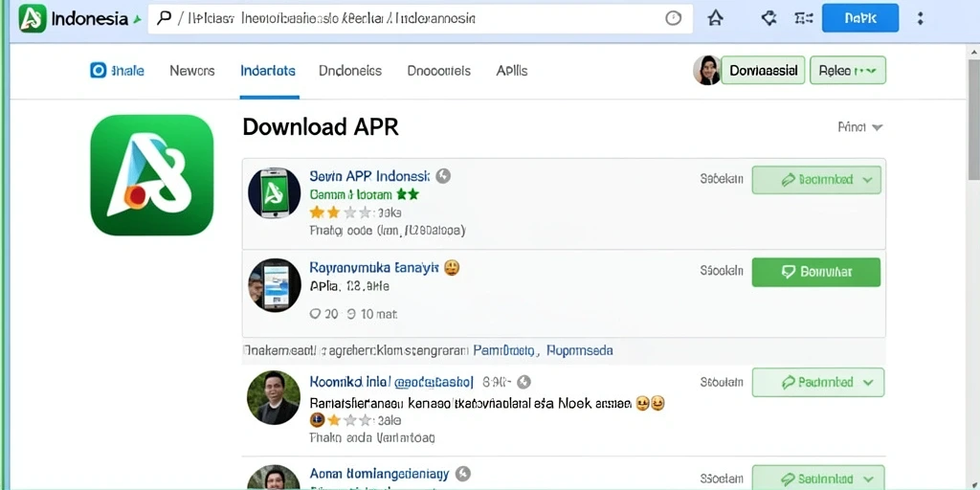The image size is (980, 490).
Task: Click the Royrenvmuka tanayis phone thumbnail
Action: click(275, 285)
